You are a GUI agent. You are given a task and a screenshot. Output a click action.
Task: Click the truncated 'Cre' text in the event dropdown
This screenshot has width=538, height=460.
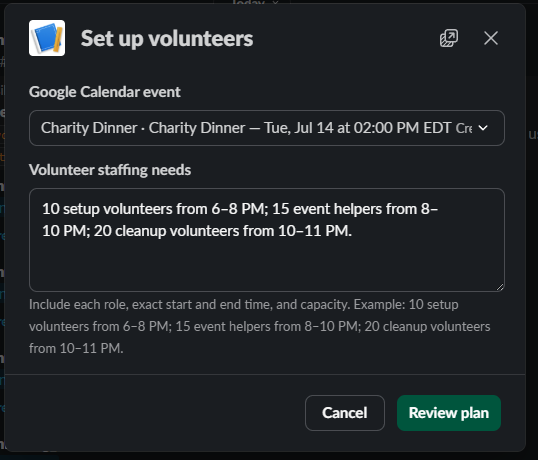(464, 128)
